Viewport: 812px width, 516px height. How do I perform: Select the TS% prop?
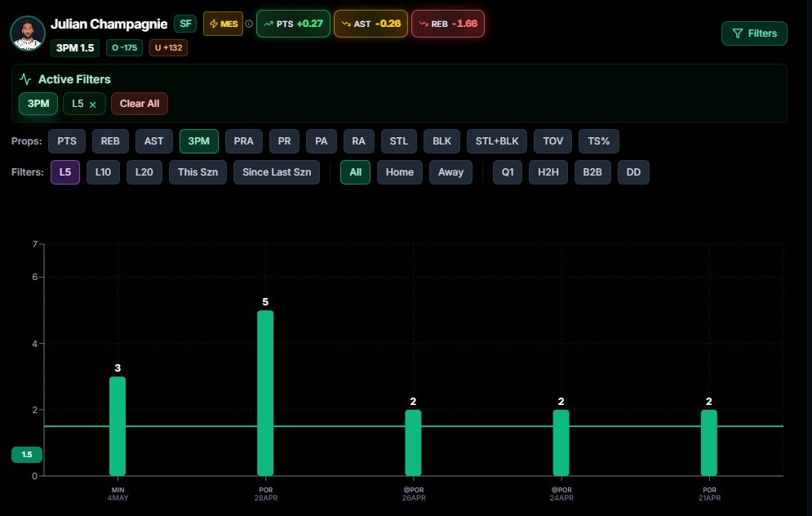[x=599, y=141]
